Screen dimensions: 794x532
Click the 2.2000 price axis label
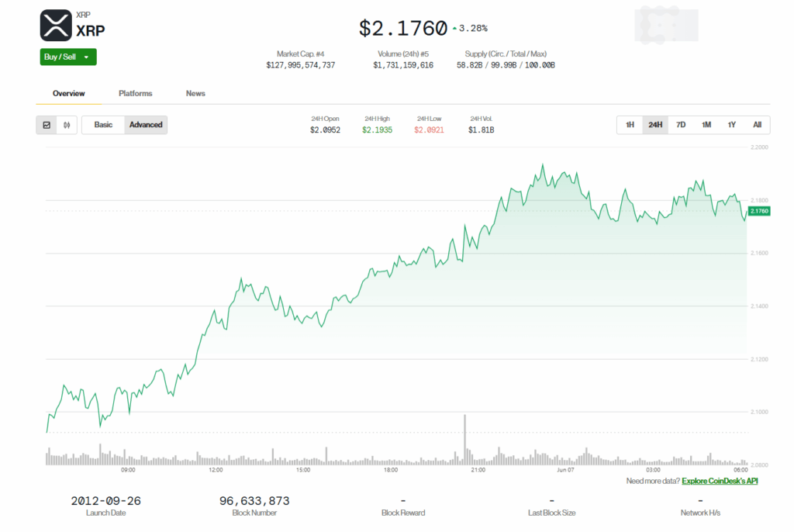759,147
